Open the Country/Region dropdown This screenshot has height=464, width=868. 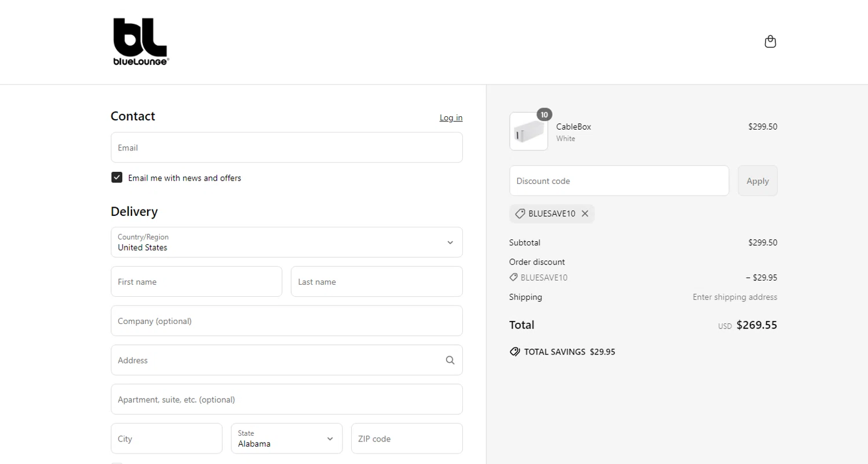(286, 242)
